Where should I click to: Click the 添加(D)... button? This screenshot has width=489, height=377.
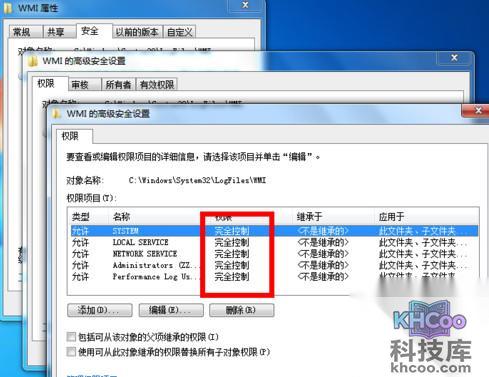(100, 310)
